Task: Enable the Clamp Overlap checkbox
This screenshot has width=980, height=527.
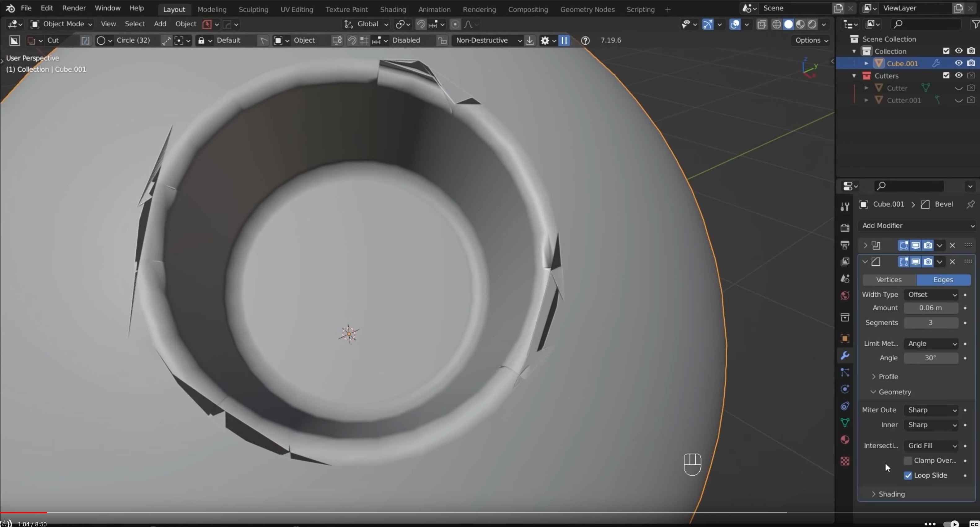Action: coord(908,461)
